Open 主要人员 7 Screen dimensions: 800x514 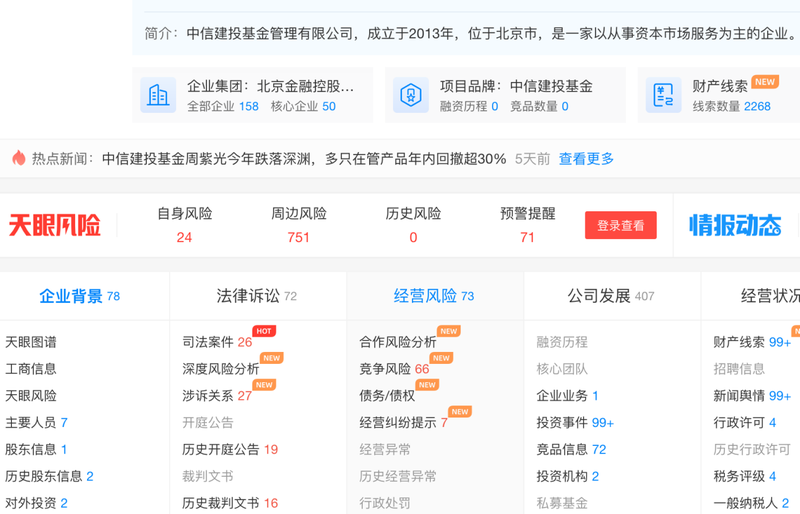[x=36, y=422]
